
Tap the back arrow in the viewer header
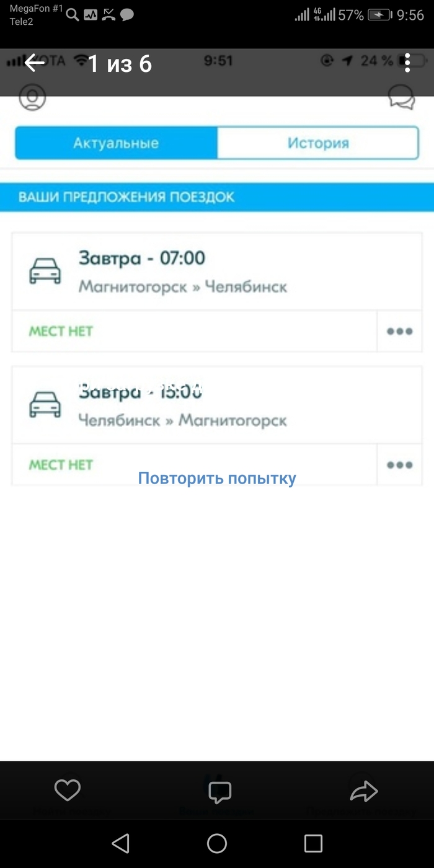35,63
